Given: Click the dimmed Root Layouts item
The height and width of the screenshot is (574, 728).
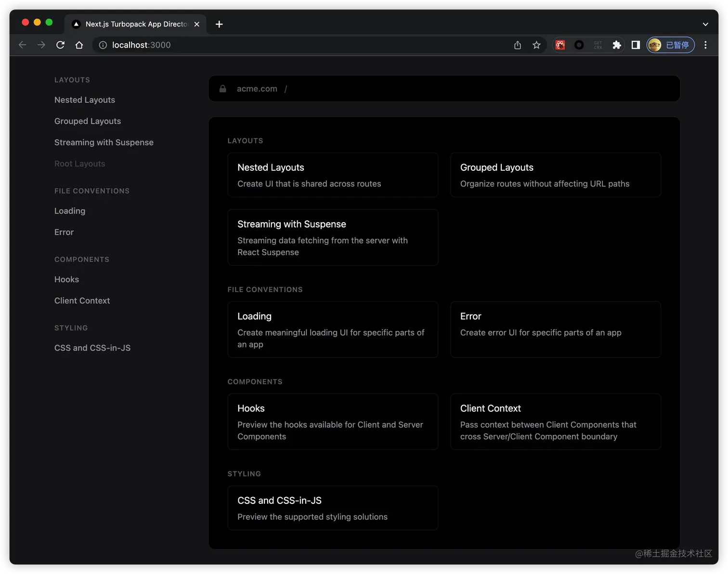Looking at the screenshot, I should (x=79, y=164).
